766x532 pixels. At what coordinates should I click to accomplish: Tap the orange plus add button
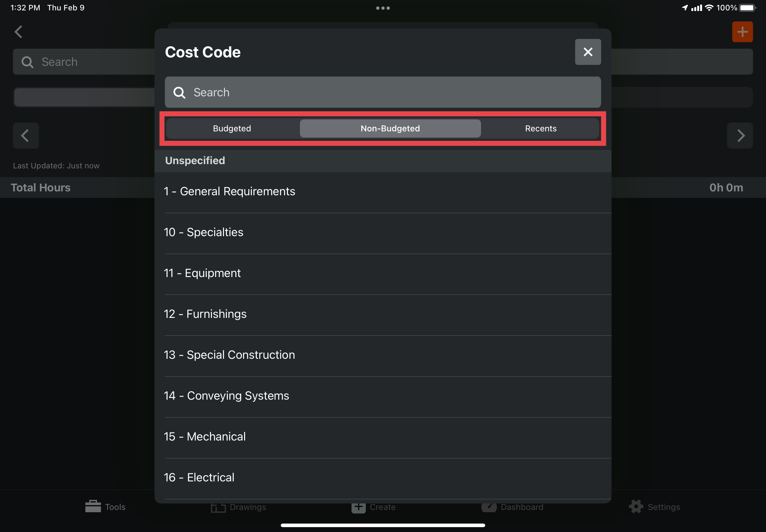point(742,32)
